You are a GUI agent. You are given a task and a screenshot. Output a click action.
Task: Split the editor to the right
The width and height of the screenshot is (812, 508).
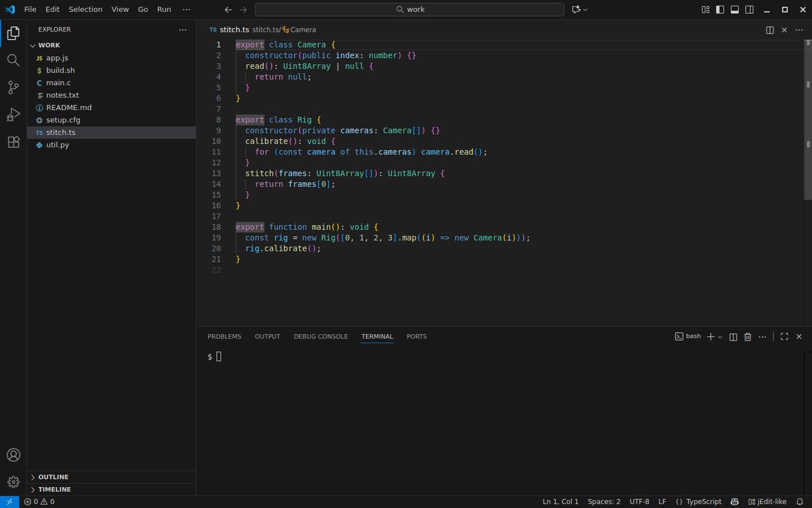[769, 30]
